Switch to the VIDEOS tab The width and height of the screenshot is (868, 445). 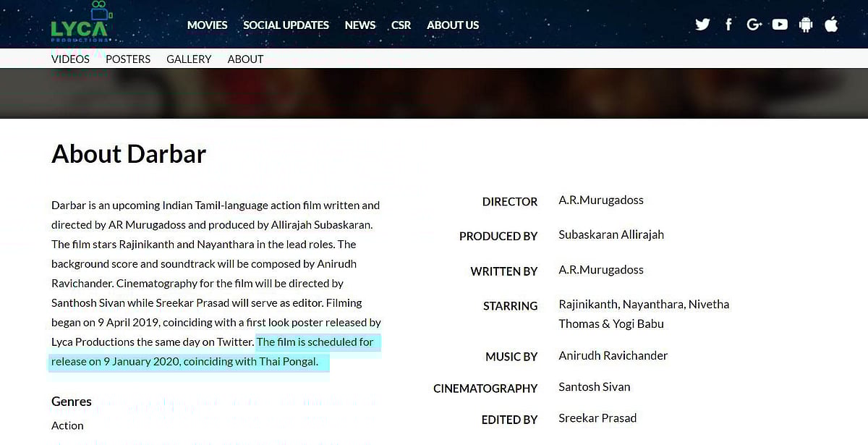(70, 59)
